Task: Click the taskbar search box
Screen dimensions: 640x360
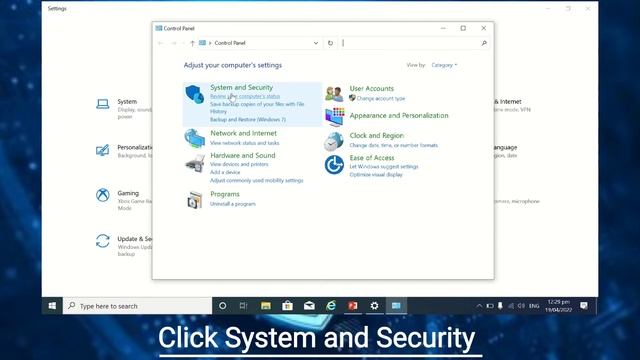Action: tap(138, 306)
